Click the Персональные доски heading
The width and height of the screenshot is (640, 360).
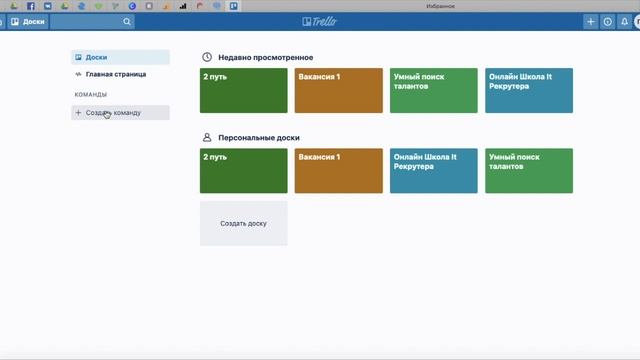click(259, 138)
